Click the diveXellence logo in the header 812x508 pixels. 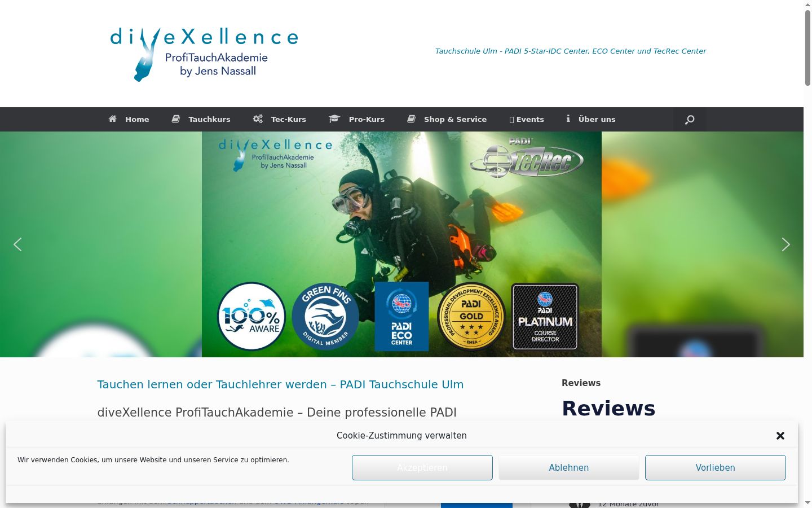coord(204,54)
